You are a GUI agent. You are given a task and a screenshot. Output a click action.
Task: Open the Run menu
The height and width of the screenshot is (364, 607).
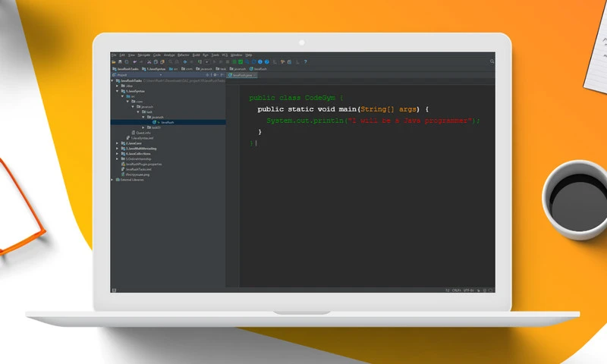(206, 55)
